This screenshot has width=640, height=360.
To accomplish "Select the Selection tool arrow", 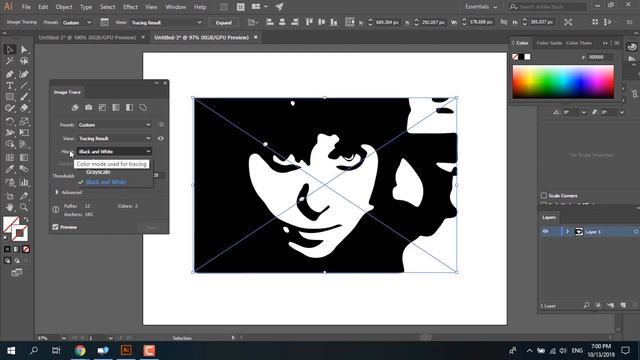I will coord(10,49).
